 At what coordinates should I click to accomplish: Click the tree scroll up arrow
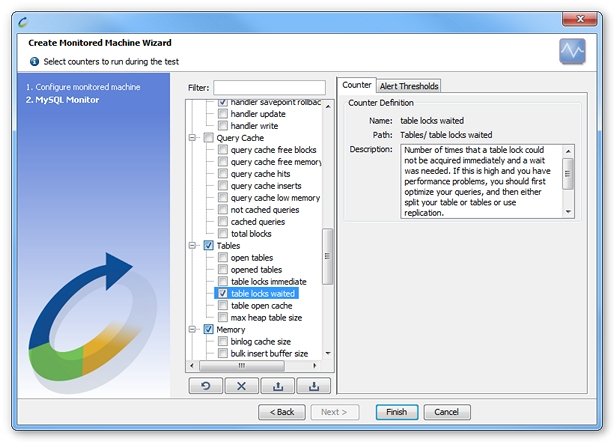pos(328,106)
